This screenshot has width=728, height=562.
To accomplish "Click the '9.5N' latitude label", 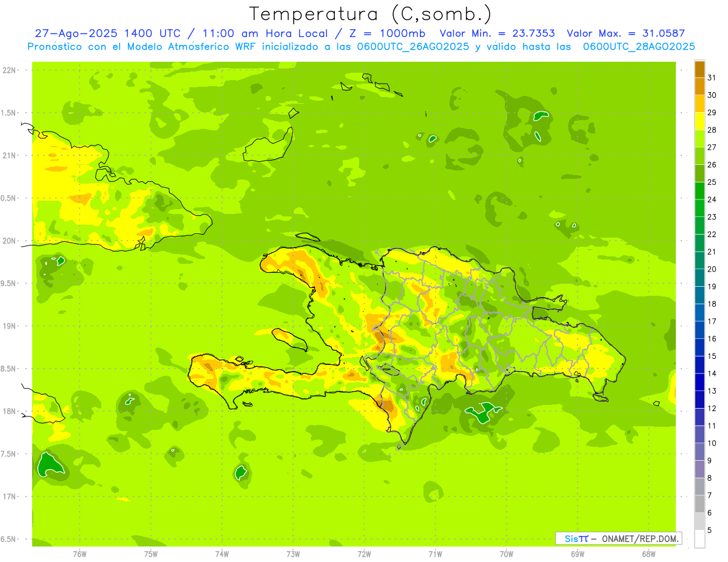I will (8, 284).
